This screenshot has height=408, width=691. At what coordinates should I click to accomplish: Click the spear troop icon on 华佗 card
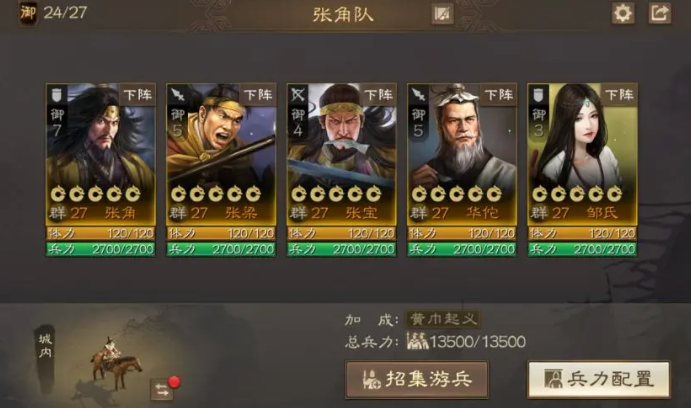[x=418, y=95]
